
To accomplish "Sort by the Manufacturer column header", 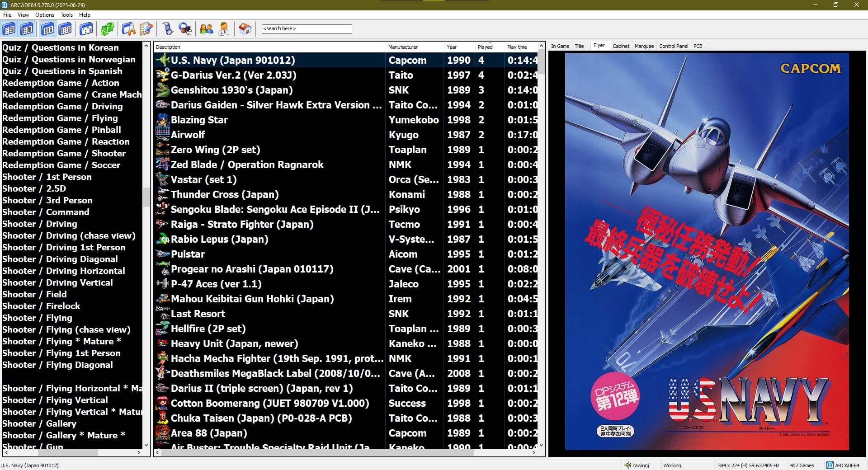I will [x=415, y=47].
